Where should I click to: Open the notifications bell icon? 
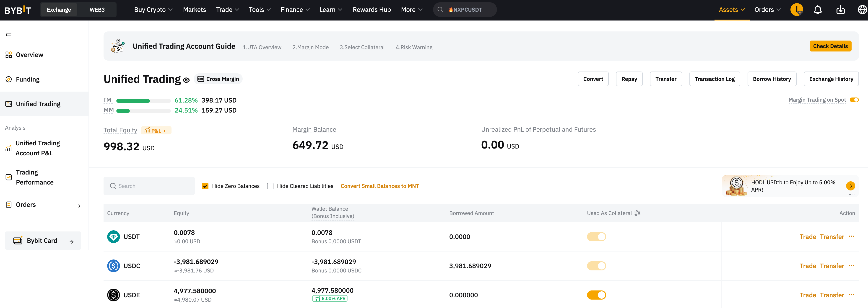point(818,10)
